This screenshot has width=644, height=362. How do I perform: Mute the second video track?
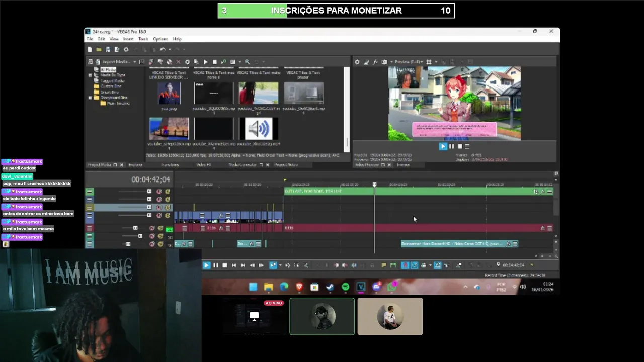[159, 199]
